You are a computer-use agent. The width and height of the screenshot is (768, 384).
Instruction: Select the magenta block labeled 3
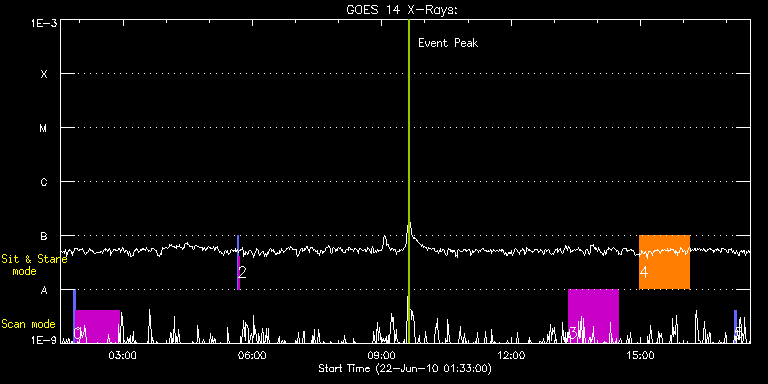tap(593, 316)
